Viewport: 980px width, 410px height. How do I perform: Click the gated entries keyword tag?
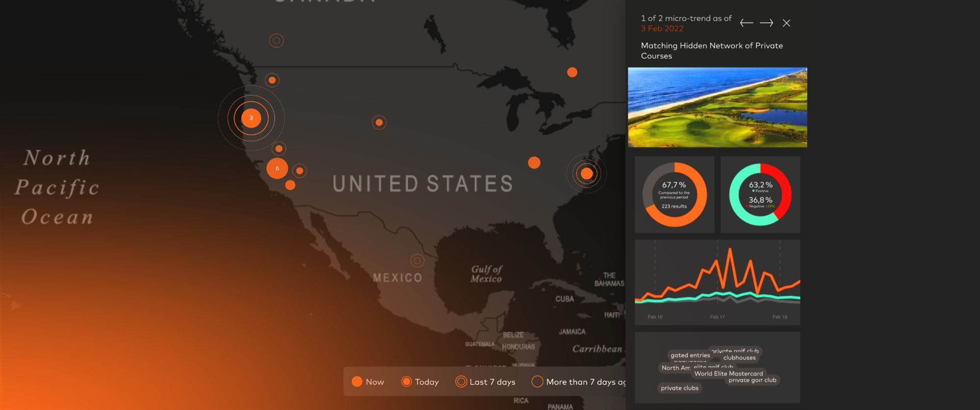tap(689, 355)
